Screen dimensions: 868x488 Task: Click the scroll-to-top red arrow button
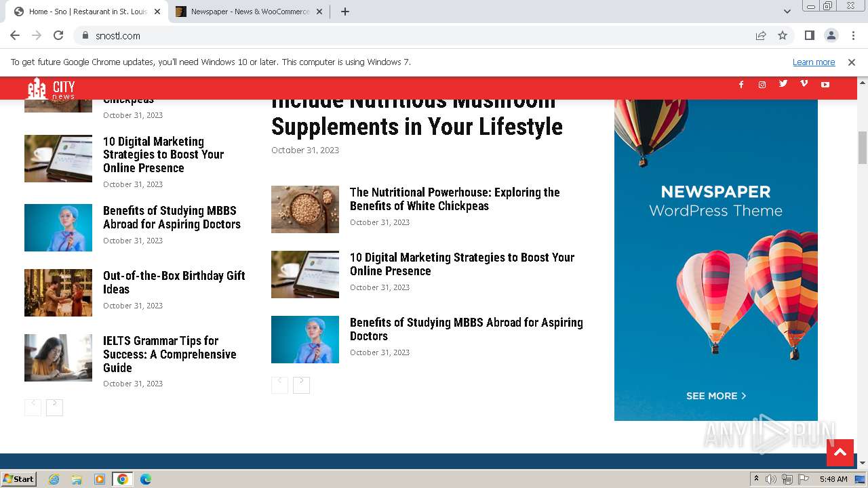[840, 453]
